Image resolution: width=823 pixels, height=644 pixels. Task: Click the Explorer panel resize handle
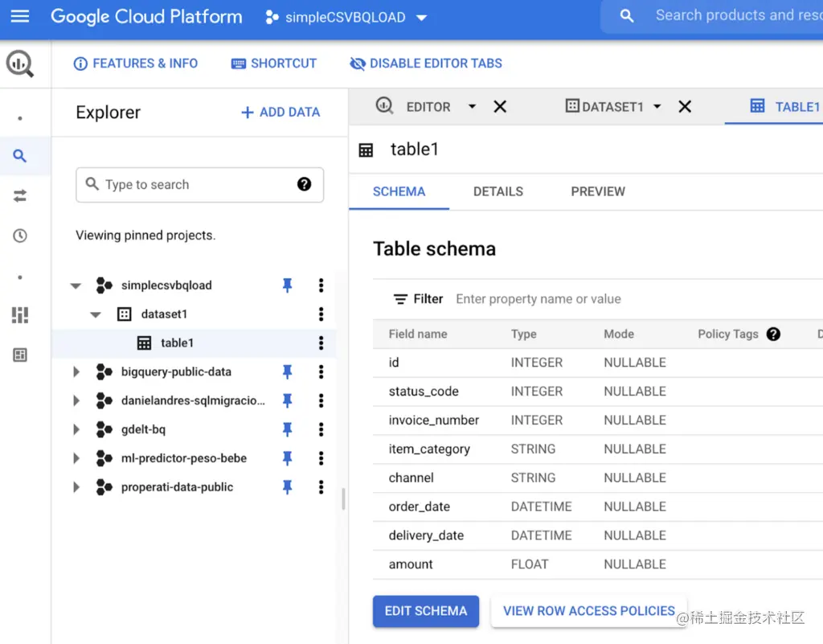(x=343, y=498)
